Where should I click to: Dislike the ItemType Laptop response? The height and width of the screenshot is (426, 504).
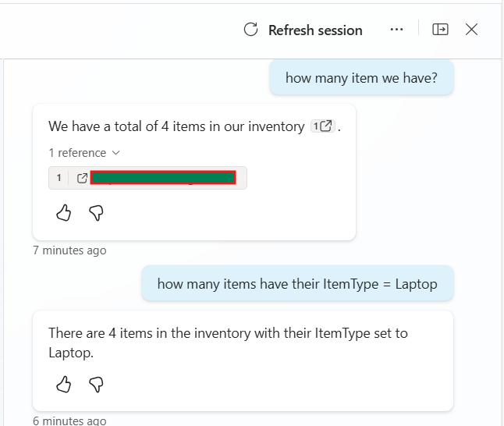[x=96, y=384]
